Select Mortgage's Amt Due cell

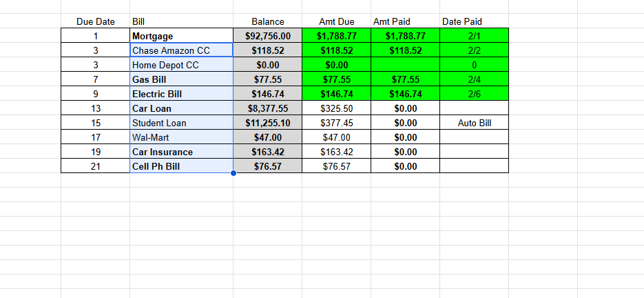(x=336, y=36)
